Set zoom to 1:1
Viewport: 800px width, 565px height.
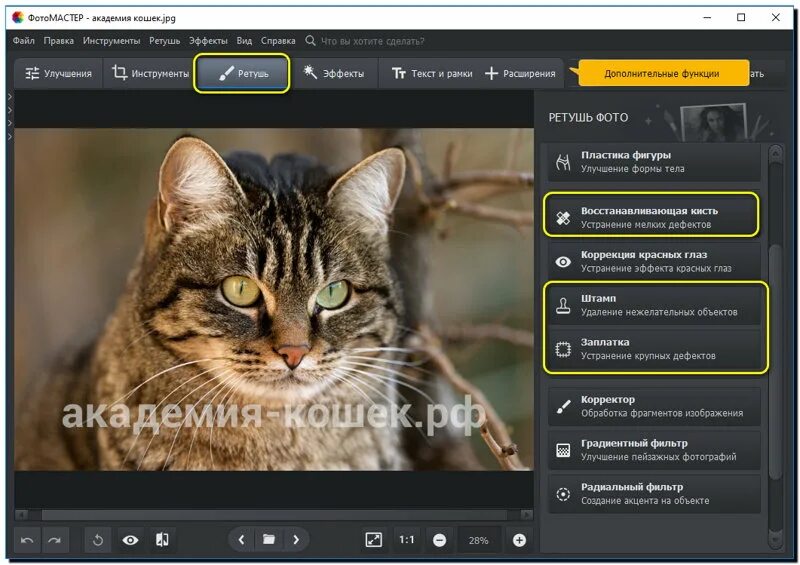[407, 540]
